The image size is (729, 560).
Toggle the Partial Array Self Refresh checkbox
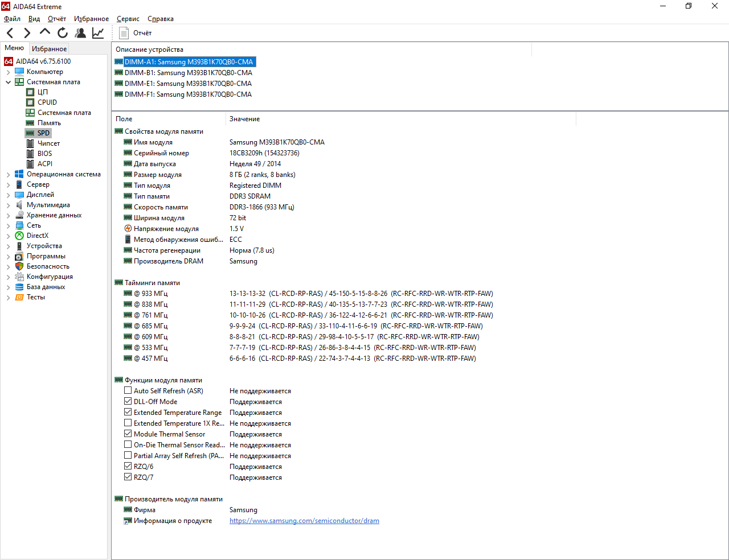pos(128,456)
